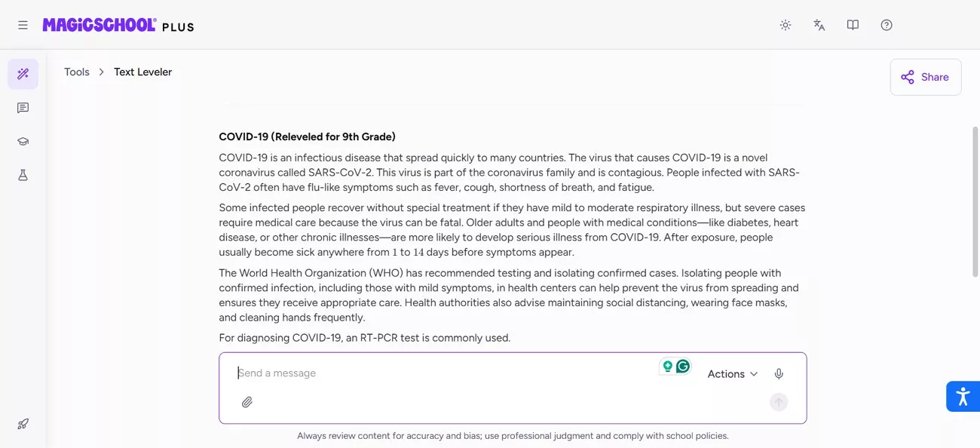Click the Grammarly icon in message box
Screen dimensions: 980x448
click(x=683, y=367)
